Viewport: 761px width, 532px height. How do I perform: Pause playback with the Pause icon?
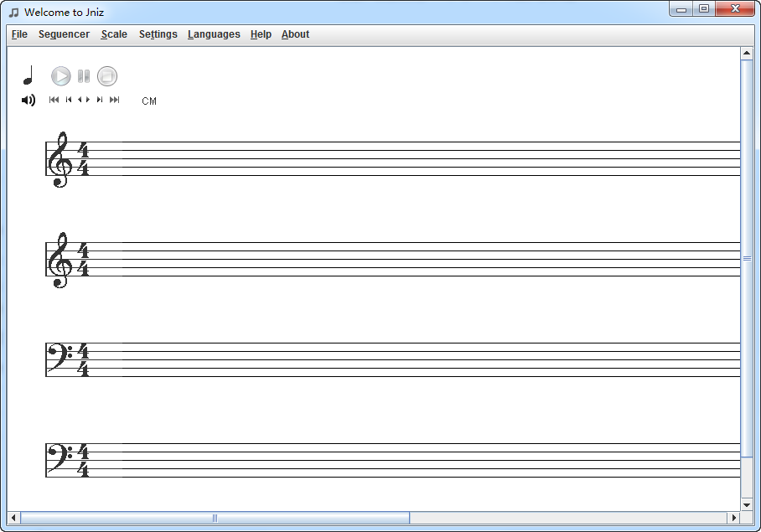tap(83, 75)
